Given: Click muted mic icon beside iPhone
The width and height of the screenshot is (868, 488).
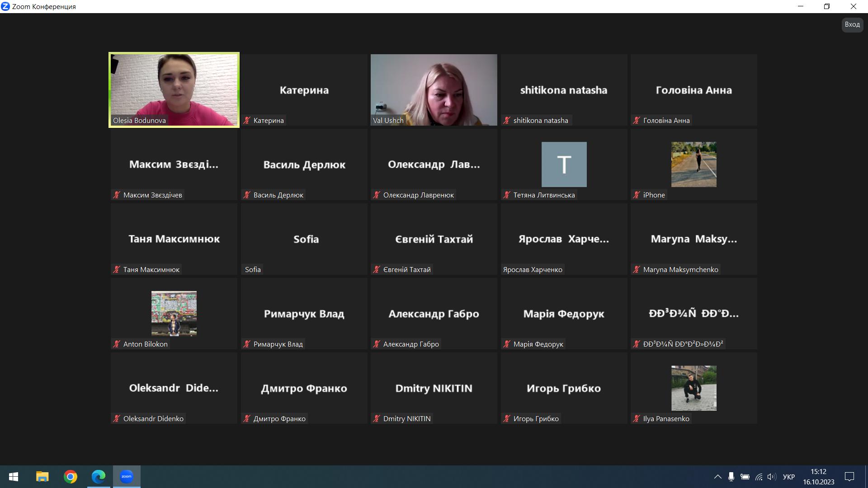Looking at the screenshot, I should 637,195.
